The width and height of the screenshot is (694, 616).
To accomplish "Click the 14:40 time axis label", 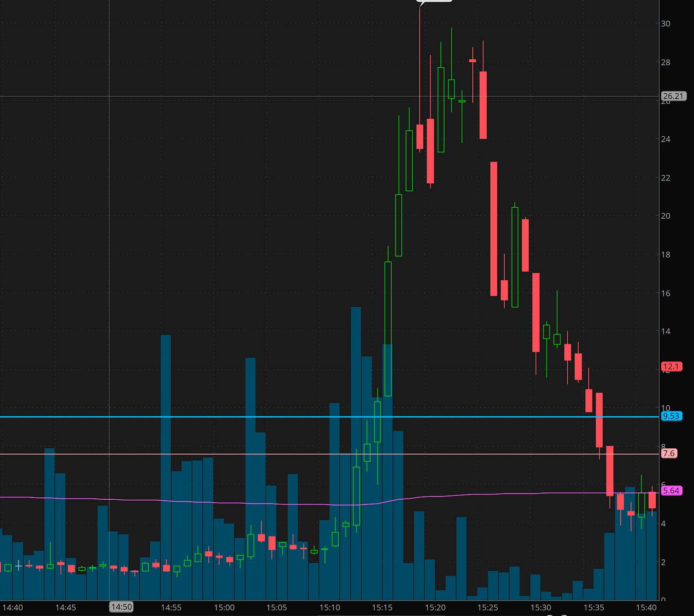I will tap(13, 607).
